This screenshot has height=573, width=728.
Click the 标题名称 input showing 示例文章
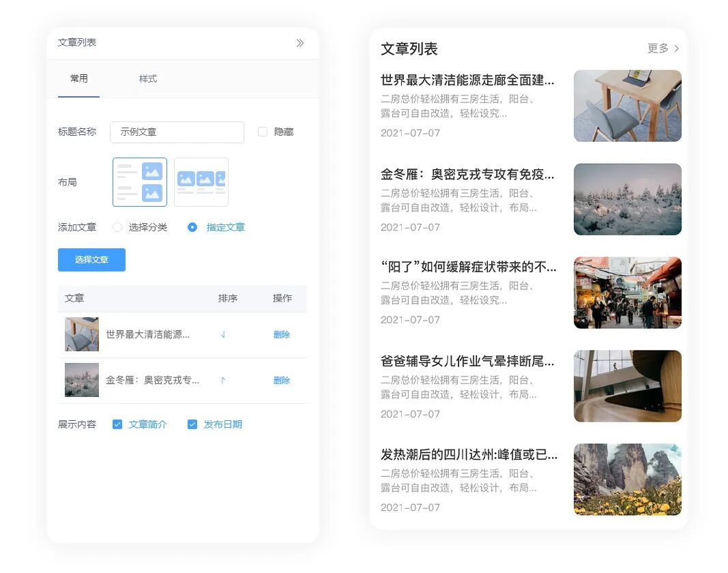tap(177, 132)
